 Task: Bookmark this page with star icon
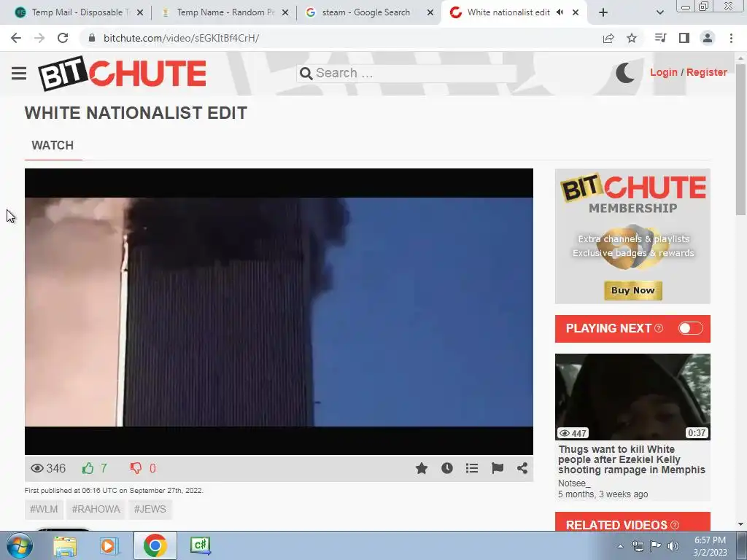click(632, 38)
